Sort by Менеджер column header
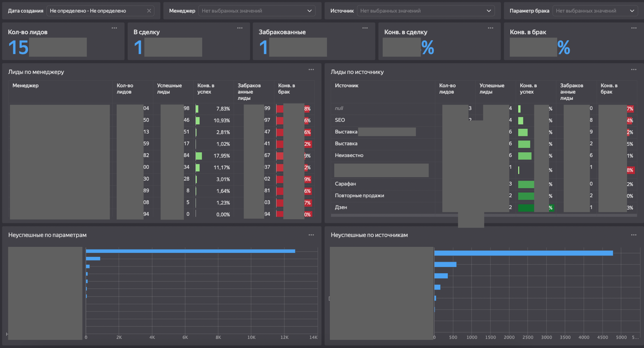This screenshot has height=348, width=644. 25,85
